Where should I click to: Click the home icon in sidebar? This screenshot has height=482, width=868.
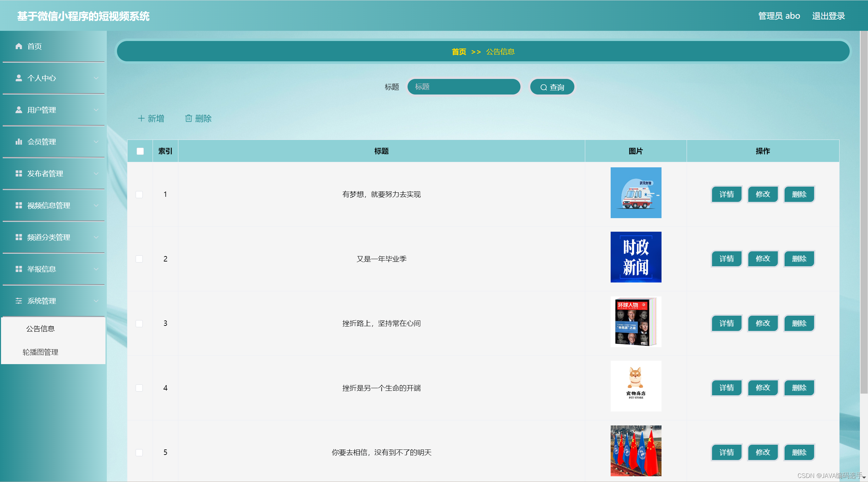(x=19, y=46)
